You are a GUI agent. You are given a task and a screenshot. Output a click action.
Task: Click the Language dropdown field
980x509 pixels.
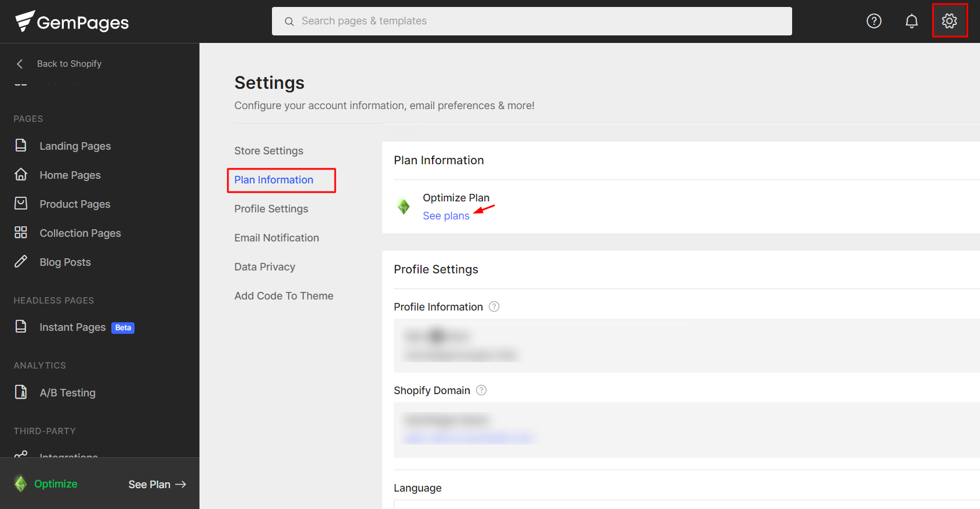coord(687,504)
